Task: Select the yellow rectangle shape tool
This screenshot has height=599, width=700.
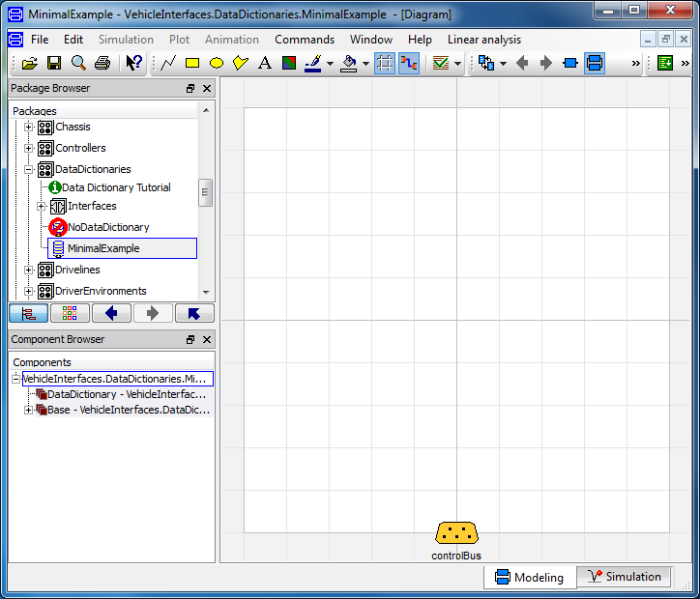Action: tap(192, 63)
